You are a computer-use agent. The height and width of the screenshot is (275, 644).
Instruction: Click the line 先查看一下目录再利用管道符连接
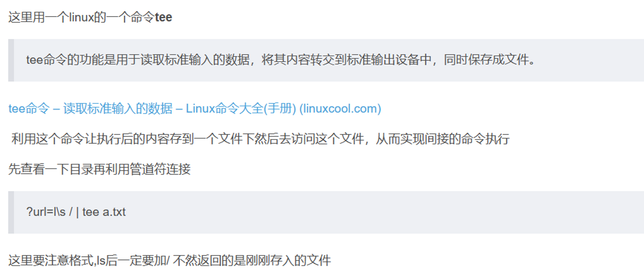click(100, 169)
